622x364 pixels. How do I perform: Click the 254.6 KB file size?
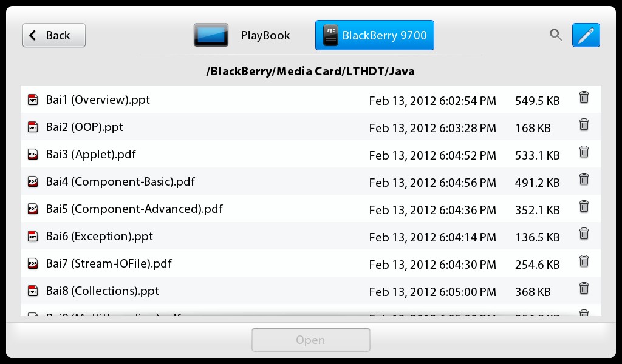point(537,265)
